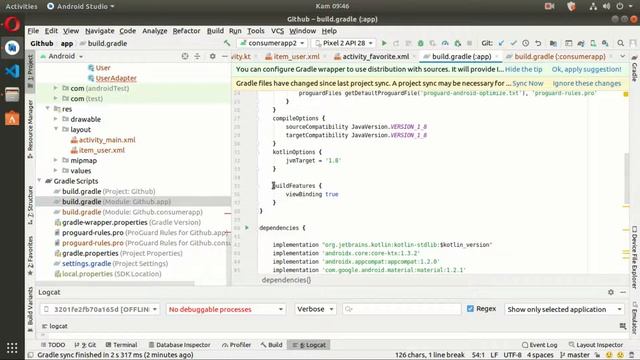Click the editor vertical scrollbar

(x=627, y=178)
